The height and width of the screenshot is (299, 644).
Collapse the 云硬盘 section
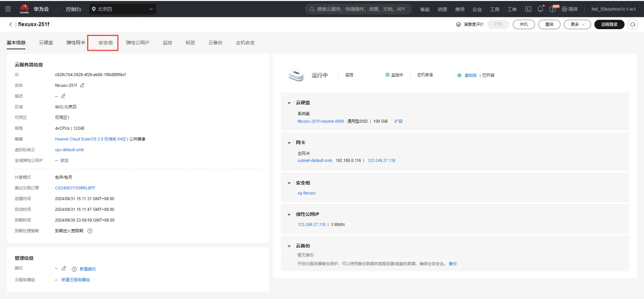[x=289, y=103]
